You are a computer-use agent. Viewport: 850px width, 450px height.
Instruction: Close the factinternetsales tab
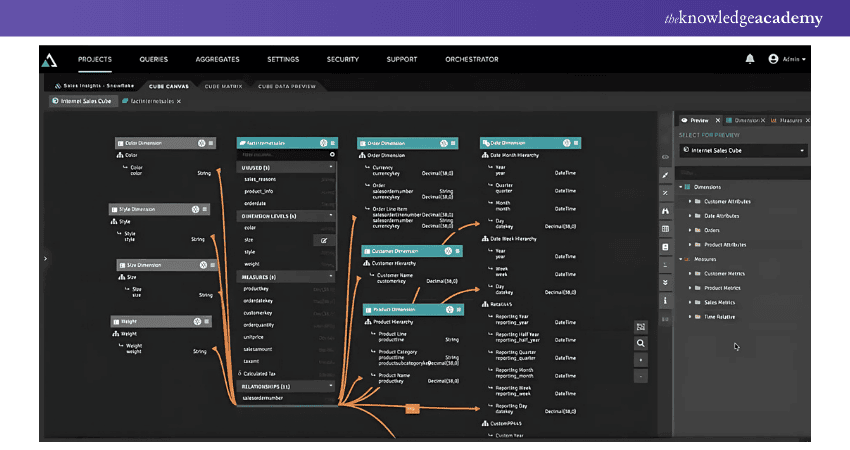[x=179, y=101]
